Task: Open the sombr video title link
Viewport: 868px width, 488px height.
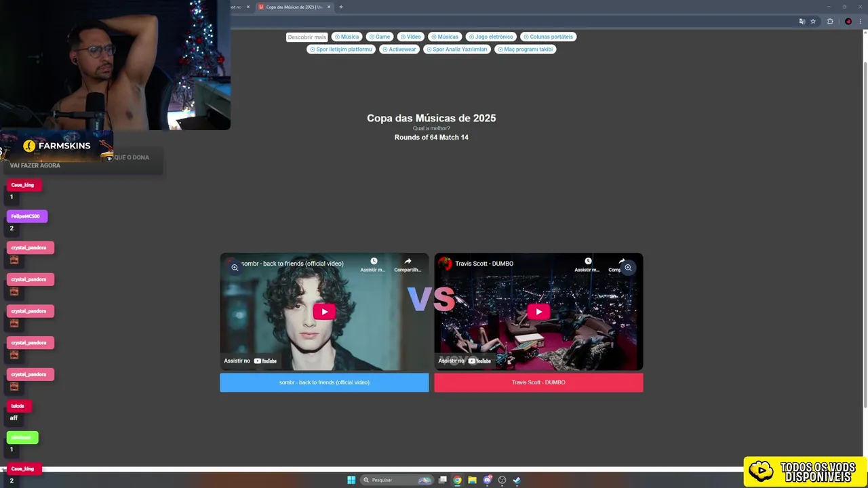Action: (x=292, y=264)
